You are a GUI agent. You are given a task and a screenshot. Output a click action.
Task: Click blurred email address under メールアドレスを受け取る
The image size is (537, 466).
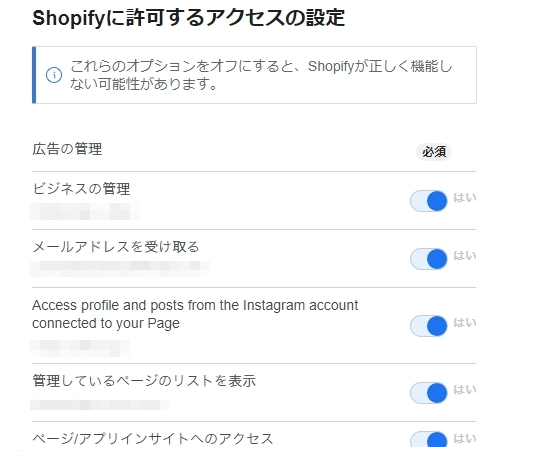(x=120, y=269)
